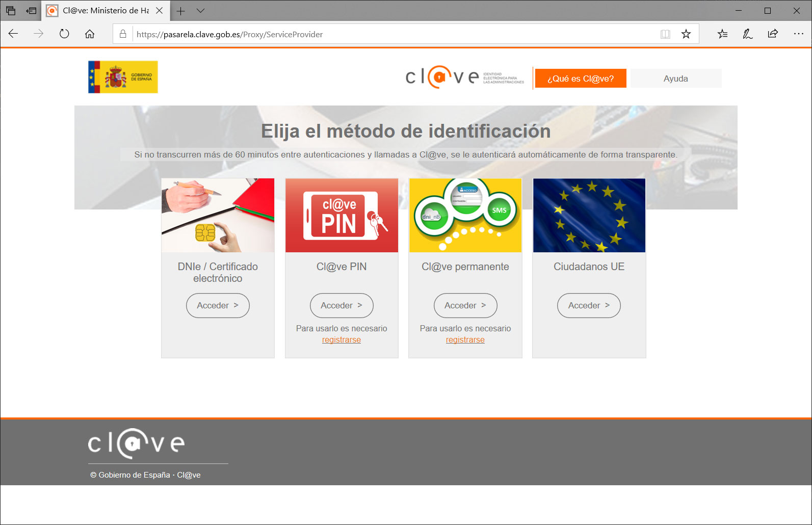The width and height of the screenshot is (812, 525).
Task: Go back to the previous page
Action: [x=13, y=34]
